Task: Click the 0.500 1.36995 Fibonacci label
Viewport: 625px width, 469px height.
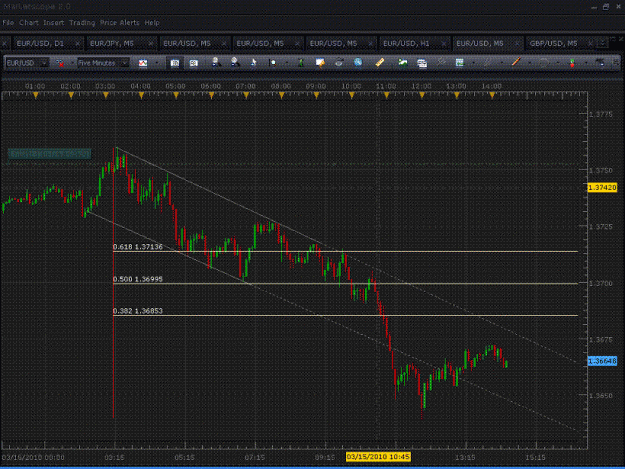Action: click(138, 279)
